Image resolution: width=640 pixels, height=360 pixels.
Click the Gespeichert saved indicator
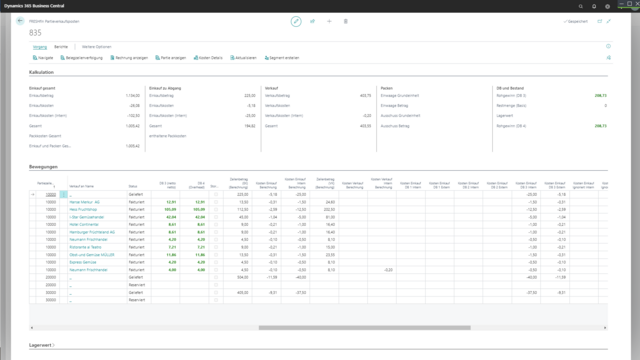click(576, 21)
